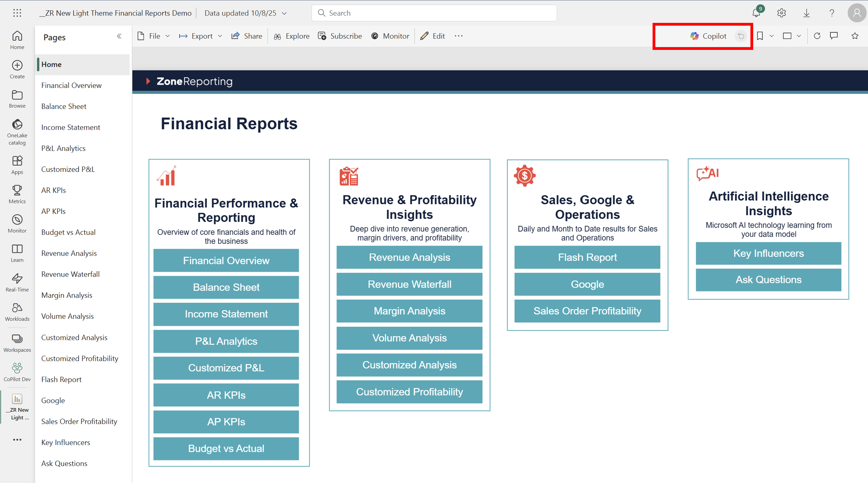Add report to favorites star icon

tap(855, 36)
